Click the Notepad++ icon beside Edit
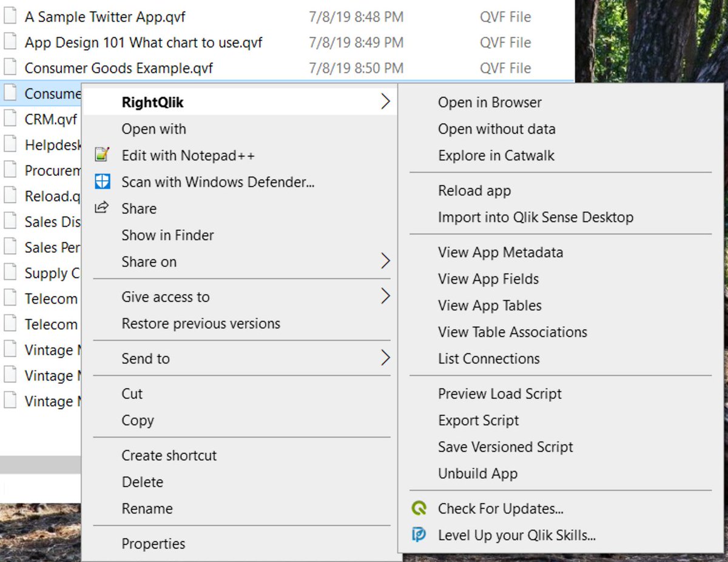Image resolution: width=728 pixels, height=562 pixels. [x=102, y=155]
